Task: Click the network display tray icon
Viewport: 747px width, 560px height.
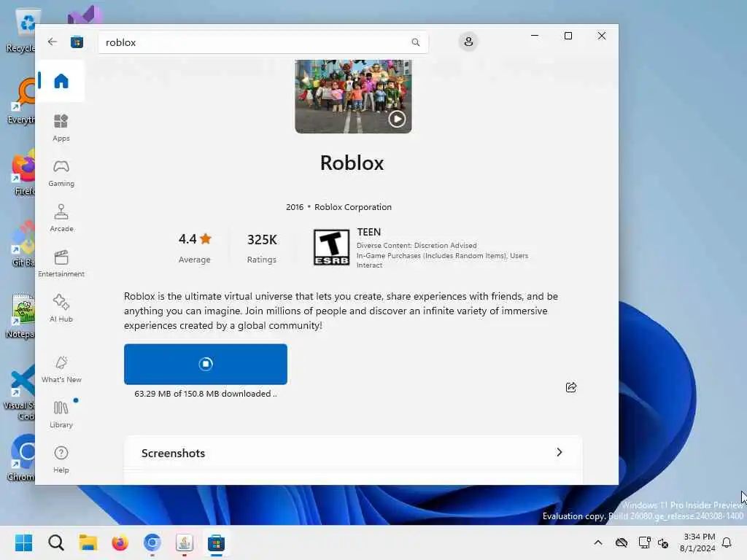Action: coord(644,542)
